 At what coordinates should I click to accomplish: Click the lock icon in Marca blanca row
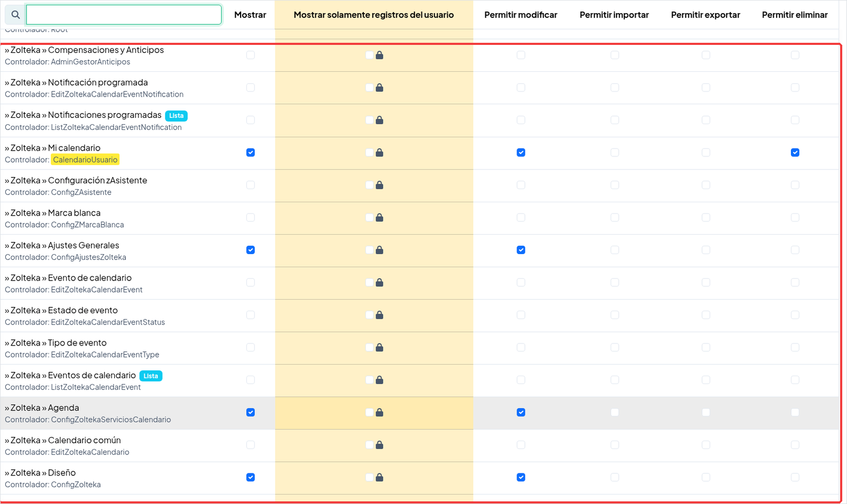coord(380,218)
